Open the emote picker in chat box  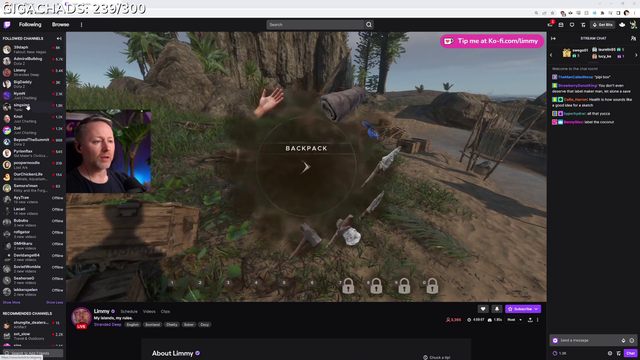coord(631,340)
